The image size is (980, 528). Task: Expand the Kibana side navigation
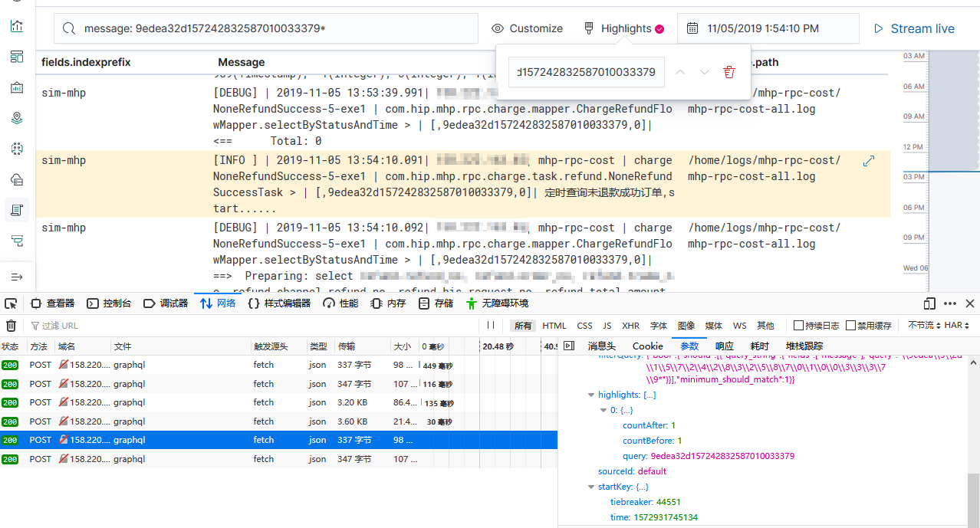click(x=17, y=276)
